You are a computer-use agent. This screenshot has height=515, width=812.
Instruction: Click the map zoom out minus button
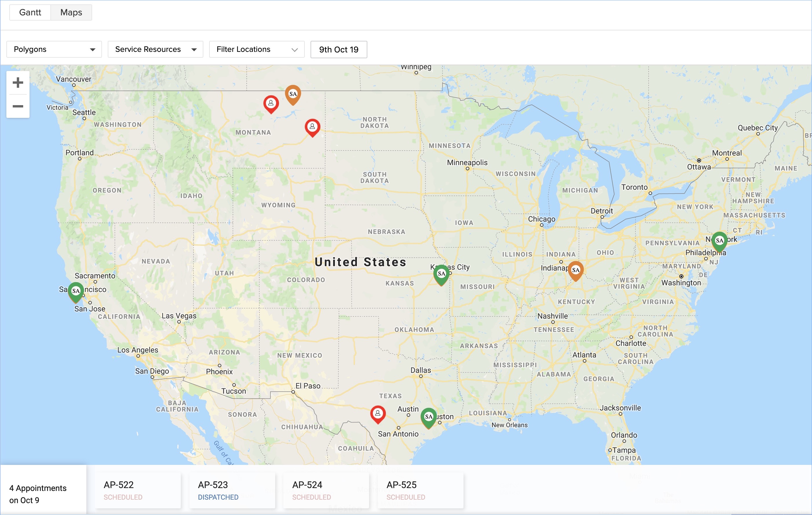18,107
